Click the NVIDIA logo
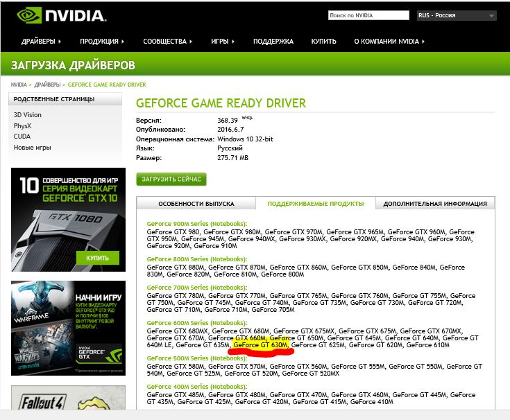 coord(62,15)
